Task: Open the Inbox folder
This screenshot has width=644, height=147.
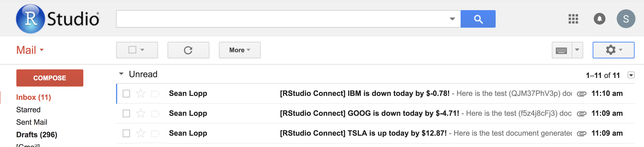Action: tap(33, 97)
